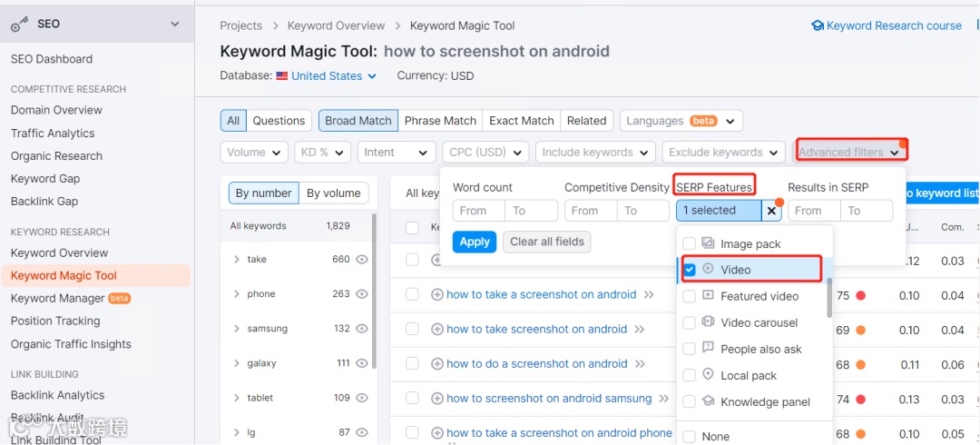Click Word count From field
The width and height of the screenshot is (980, 445).
click(479, 211)
